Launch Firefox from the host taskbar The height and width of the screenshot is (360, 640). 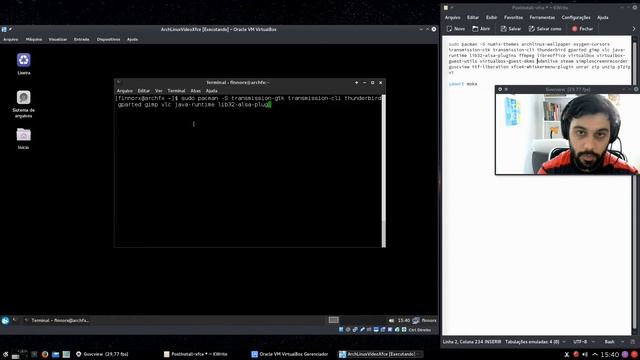click(x=45, y=354)
